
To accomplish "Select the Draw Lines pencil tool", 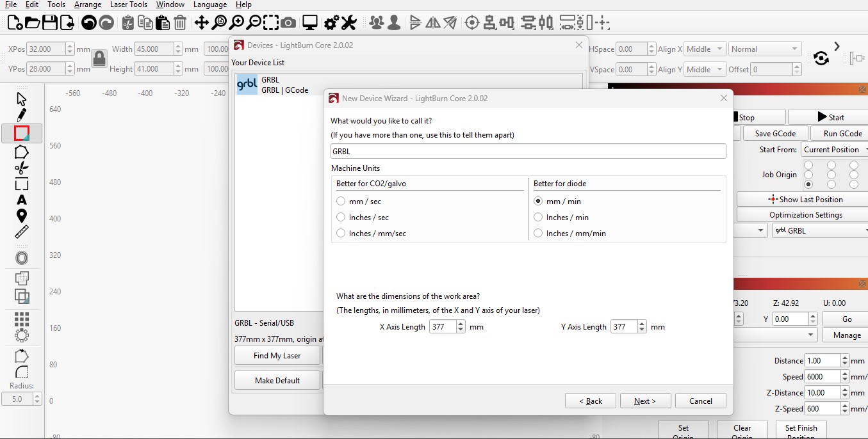I will click(21, 115).
